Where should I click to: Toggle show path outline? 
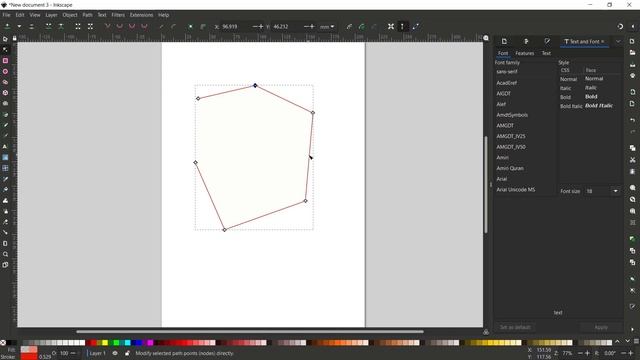coord(415,27)
